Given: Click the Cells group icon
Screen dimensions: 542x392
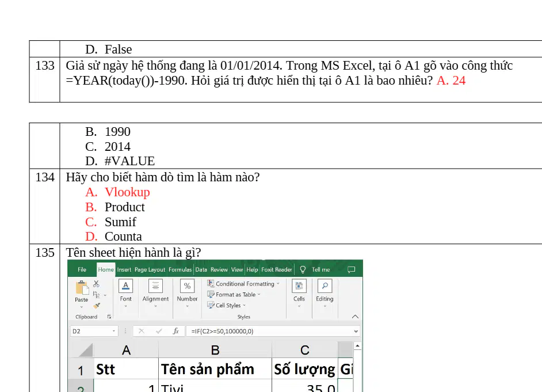Looking at the screenshot, I should click(x=299, y=286).
